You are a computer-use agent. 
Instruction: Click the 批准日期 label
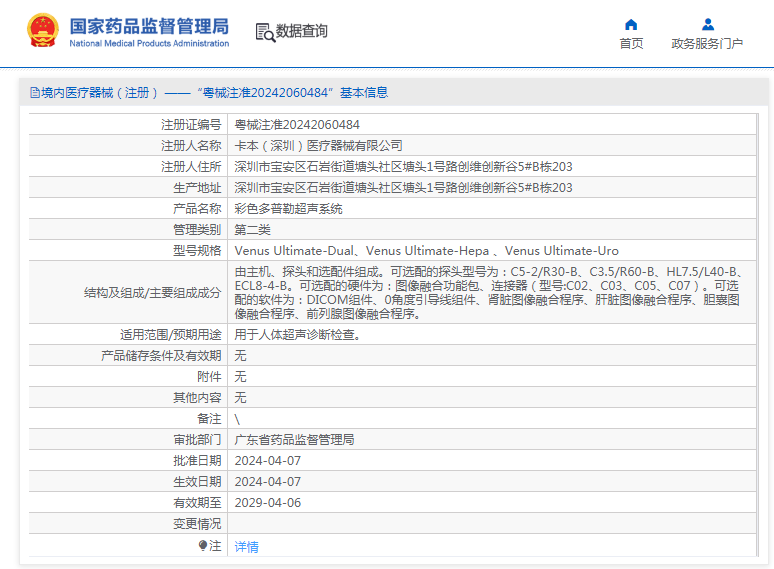coord(197,461)
